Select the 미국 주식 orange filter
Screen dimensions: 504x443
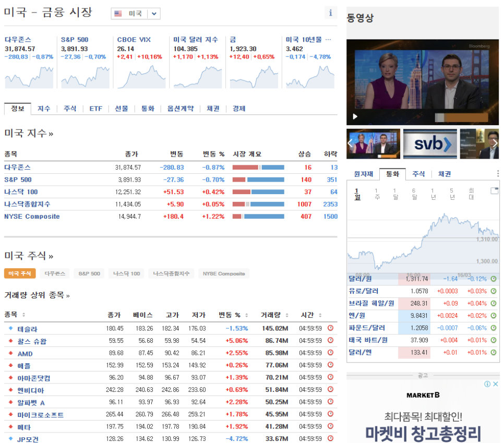click(x=20, y=273)
